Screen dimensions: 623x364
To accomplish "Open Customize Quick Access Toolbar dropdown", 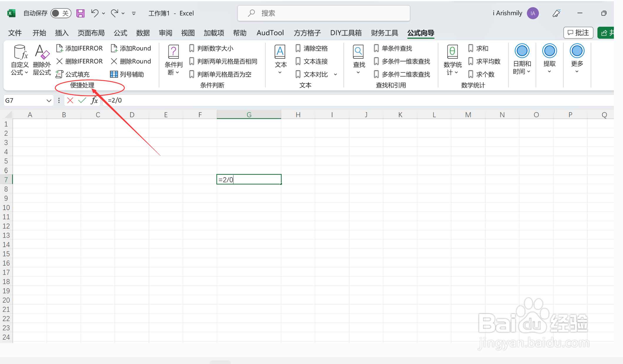I will [134, 14].
